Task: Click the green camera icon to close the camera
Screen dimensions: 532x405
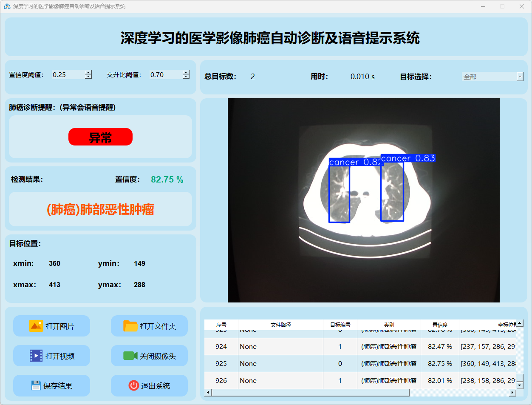Action: tap(130, 356)
